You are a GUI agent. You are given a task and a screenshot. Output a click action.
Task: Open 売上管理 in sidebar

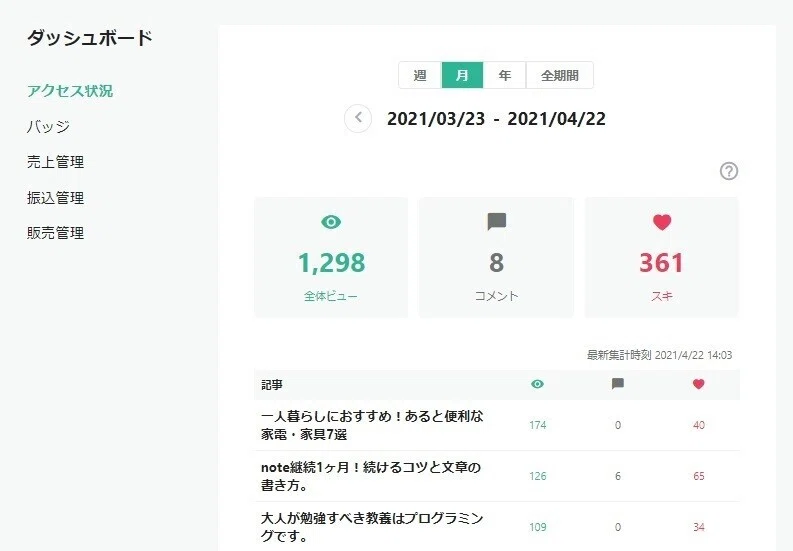click(55, 162)
